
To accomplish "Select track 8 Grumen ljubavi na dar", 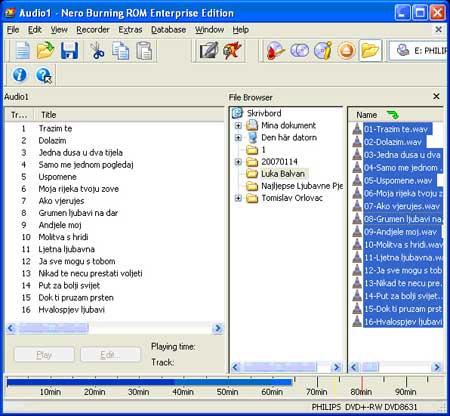I will point(78,213).
